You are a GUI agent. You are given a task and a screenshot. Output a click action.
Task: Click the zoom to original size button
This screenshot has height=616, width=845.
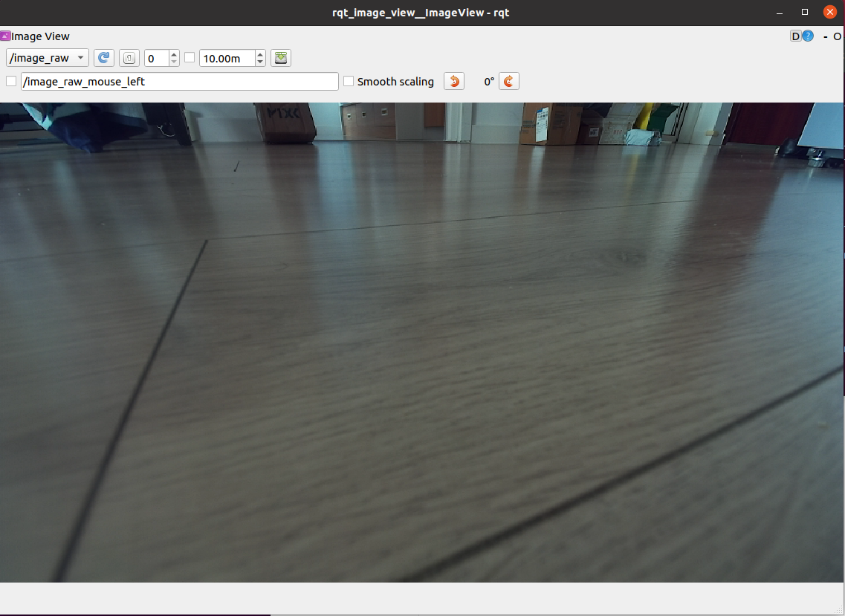(x=129, y=58)
